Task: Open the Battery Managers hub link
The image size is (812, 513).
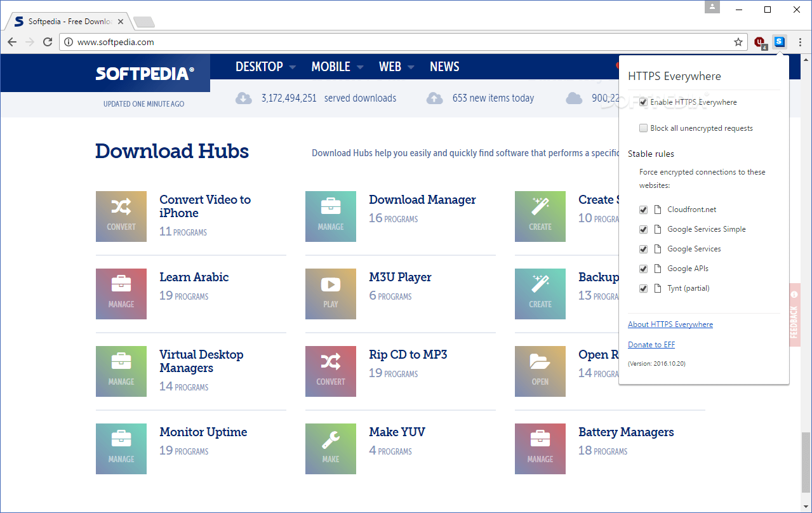Action: (626, 432)
